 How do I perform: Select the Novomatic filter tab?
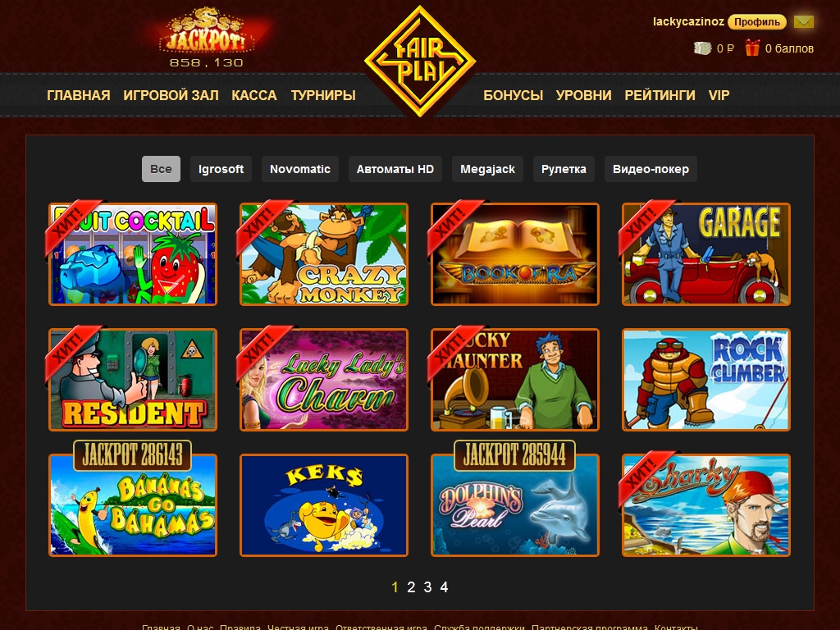click(x=300, y=169)
